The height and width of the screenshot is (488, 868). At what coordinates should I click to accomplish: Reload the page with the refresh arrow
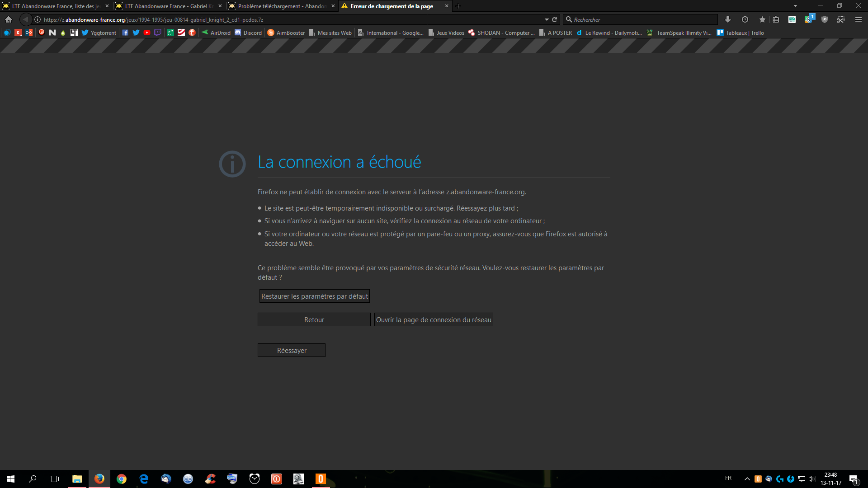[x=554, y=19]
